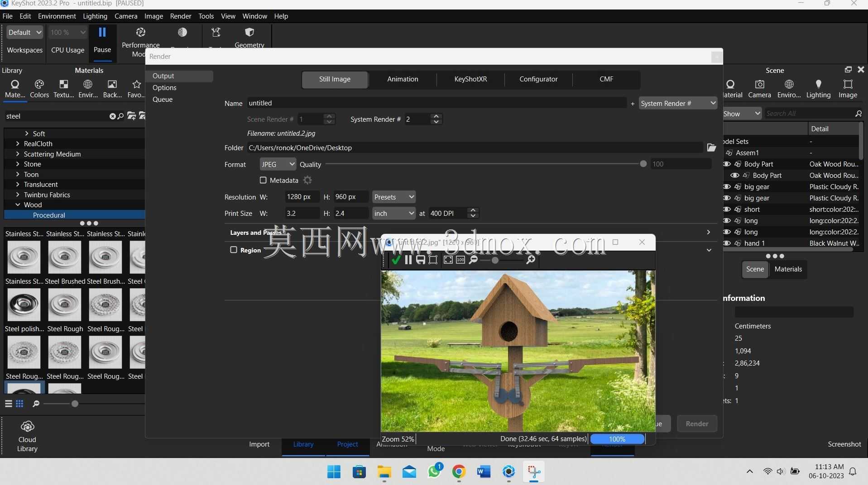Click the Import button in bottom toolbar

click(259, 444)
